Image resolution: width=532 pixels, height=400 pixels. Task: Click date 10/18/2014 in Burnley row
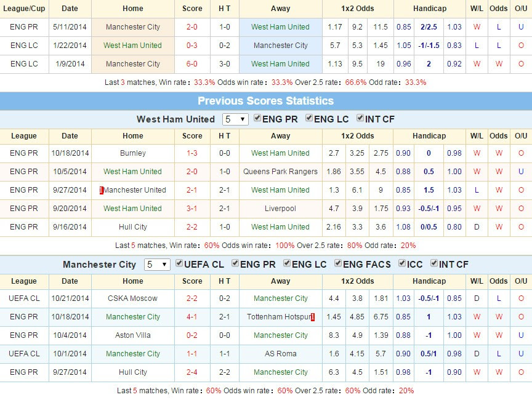[70, 153]
